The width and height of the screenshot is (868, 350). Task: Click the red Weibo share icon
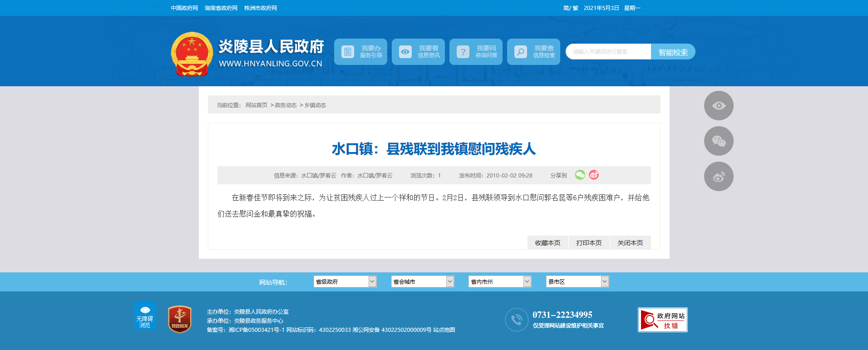[594, 175]
